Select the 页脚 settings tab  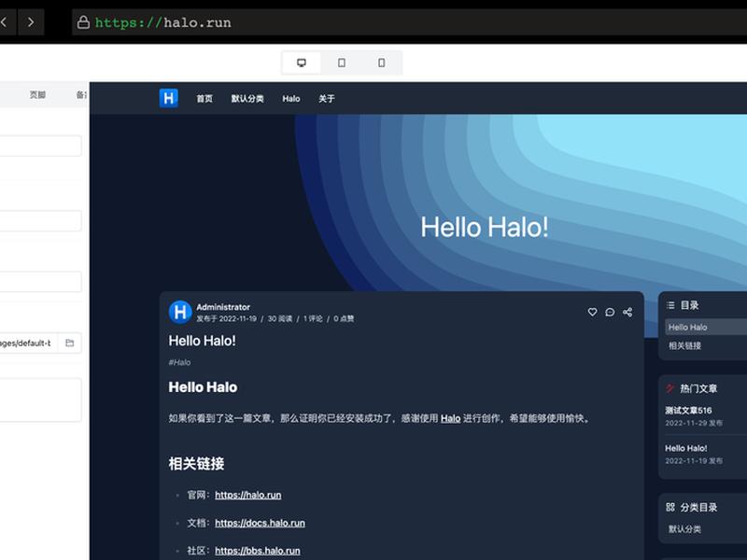[37, 95]
